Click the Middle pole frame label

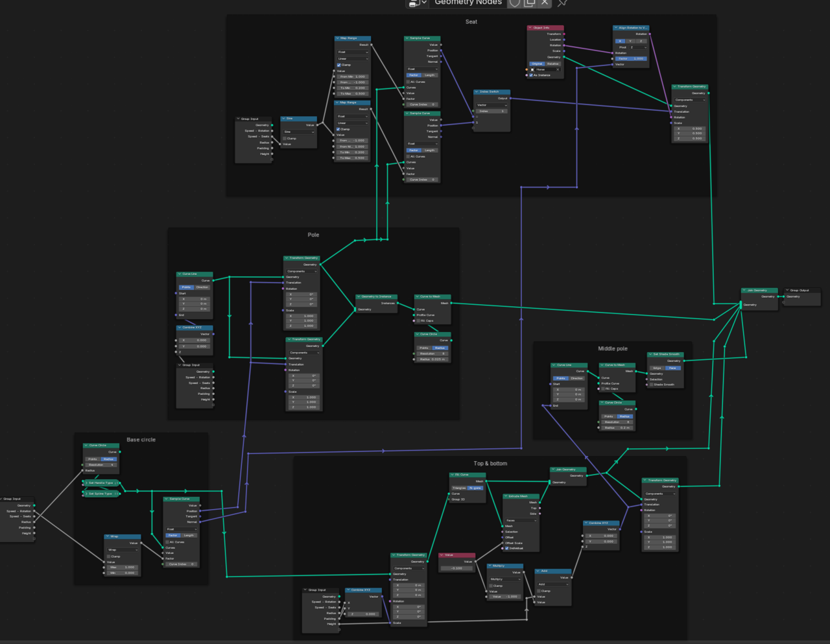(x=613, y=349)
